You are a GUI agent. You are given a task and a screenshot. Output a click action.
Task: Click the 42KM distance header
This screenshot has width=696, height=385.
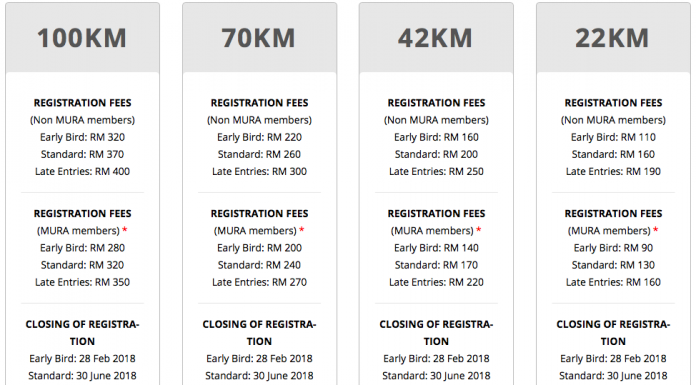pyautogui.click(x=436, y=38)
